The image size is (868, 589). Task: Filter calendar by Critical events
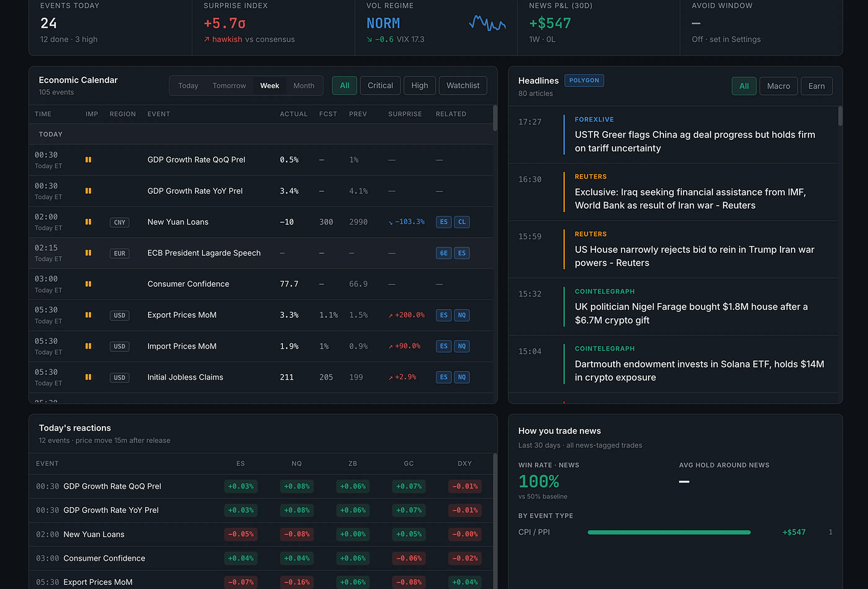[380, 86]
